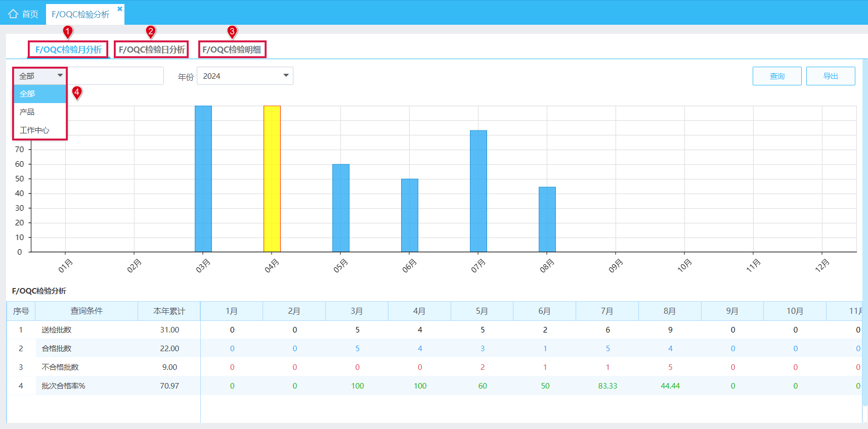Click the 首页 home label

click(x=30, y=14)
